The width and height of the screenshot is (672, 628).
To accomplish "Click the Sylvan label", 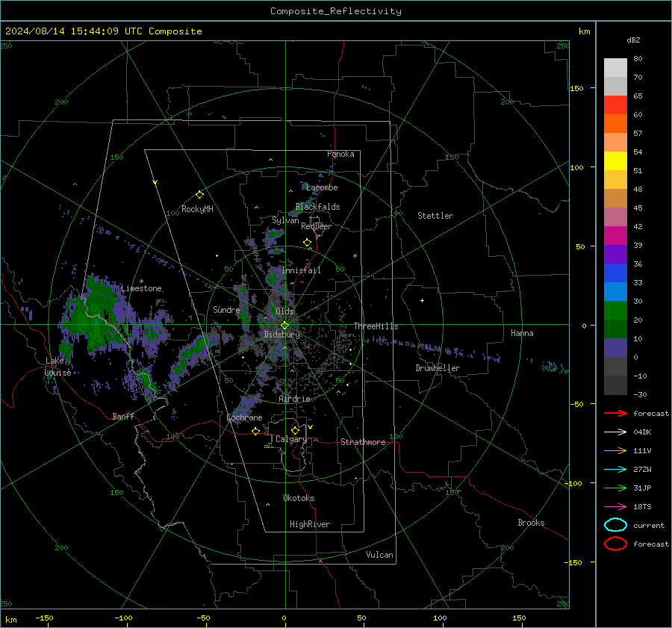I will [285, 220].
